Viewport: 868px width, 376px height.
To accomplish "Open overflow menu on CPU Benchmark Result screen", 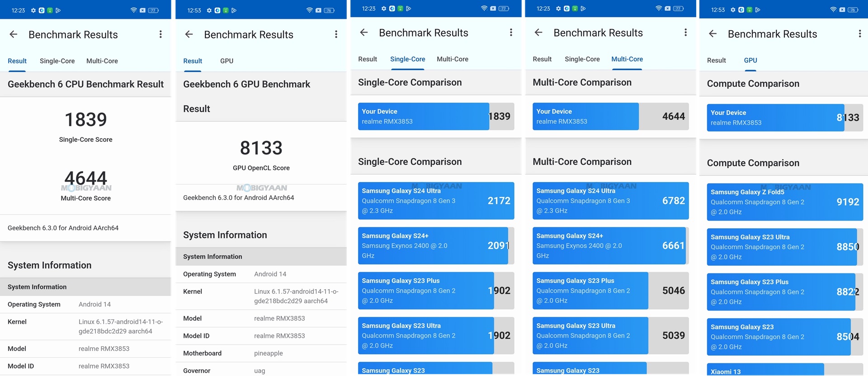I will coord(160,34).
